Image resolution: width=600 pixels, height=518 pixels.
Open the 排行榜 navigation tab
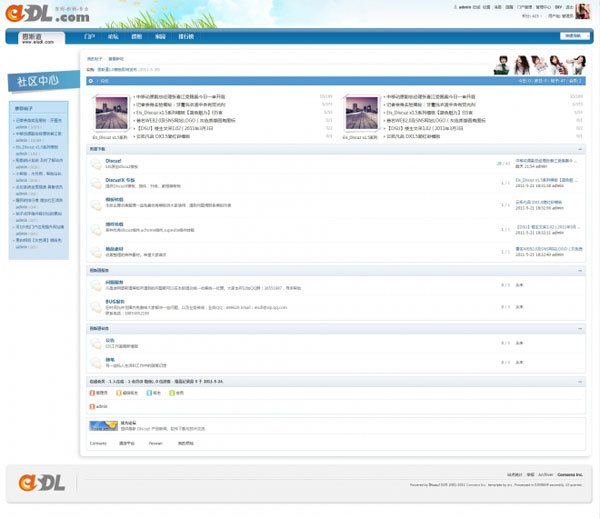click(186, 36)
